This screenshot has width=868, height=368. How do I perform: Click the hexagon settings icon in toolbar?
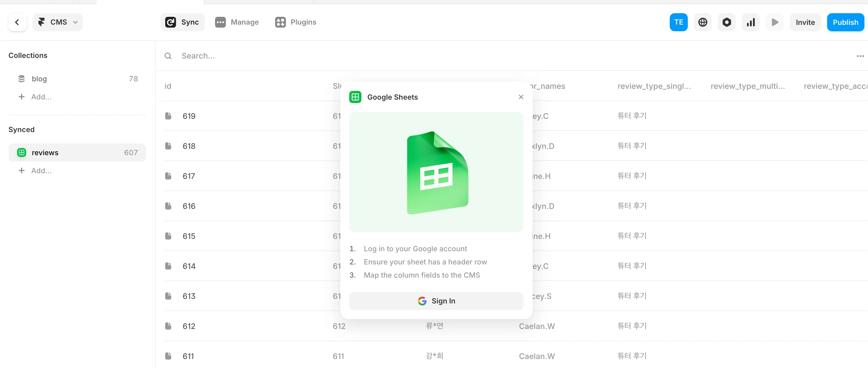coord(727,22)
